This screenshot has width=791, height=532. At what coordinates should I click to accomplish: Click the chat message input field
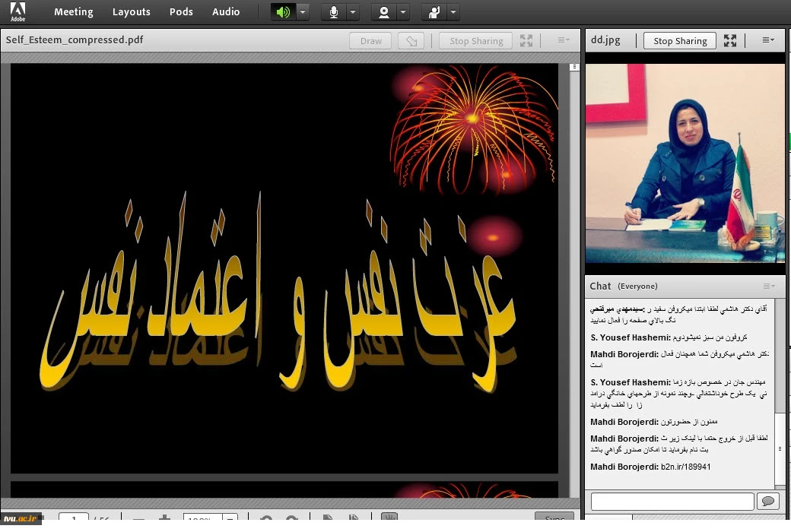tap(672, 501)
